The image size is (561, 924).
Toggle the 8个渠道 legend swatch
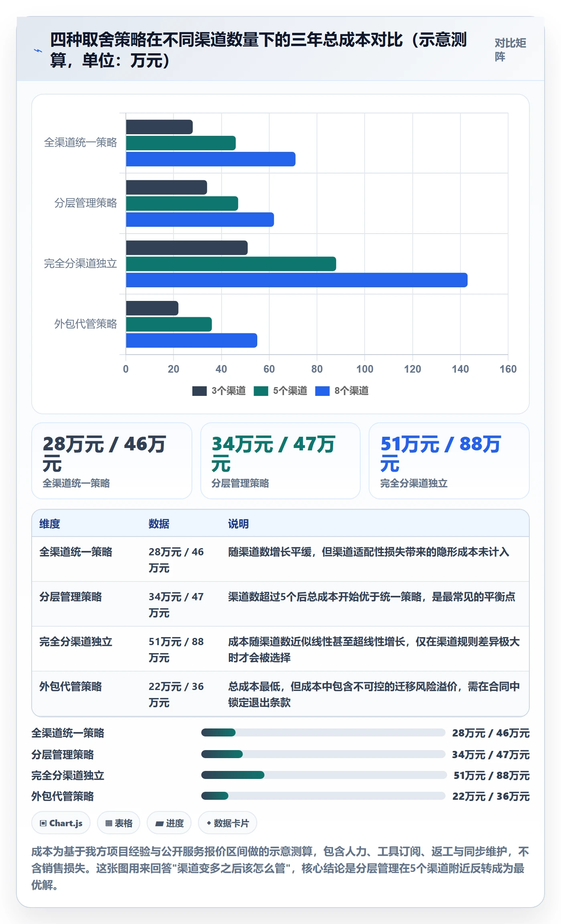322,391
